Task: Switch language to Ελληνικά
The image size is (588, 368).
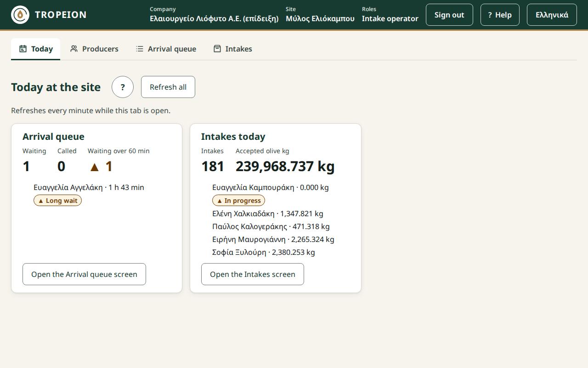Action: [552, 15]
